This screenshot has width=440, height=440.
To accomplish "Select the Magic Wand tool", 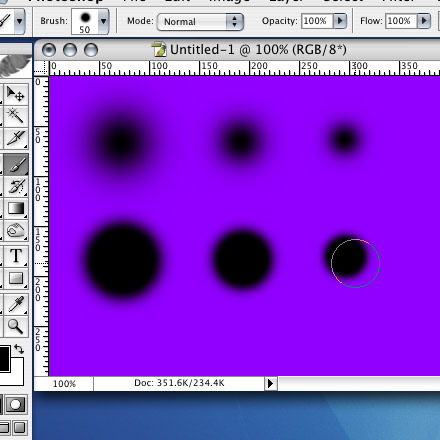I will 15,116.
